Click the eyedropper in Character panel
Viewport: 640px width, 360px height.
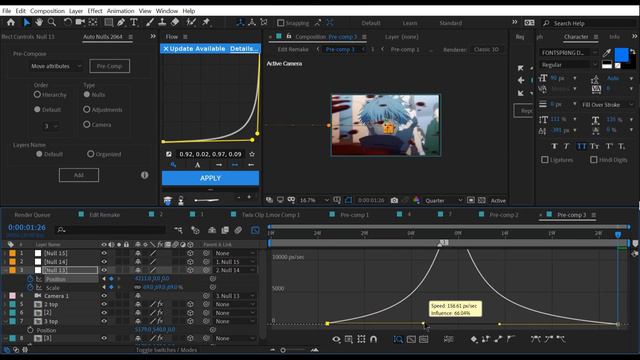(607, 53)
